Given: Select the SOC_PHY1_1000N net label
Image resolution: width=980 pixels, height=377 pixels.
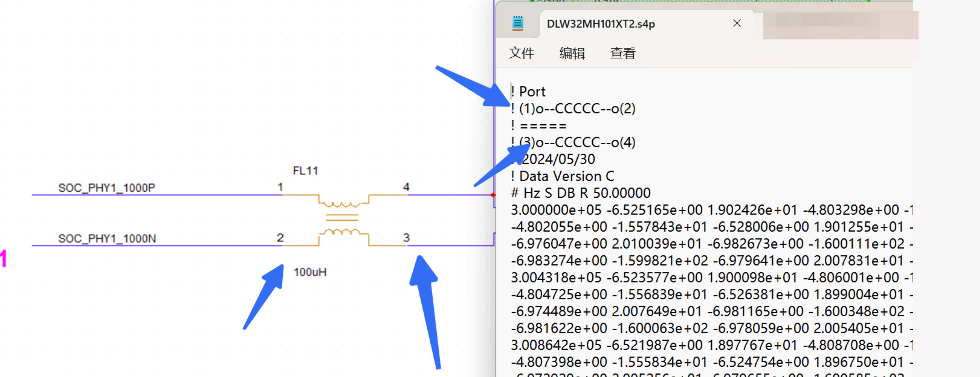Looking at the screenshot, I should point(107,239).
